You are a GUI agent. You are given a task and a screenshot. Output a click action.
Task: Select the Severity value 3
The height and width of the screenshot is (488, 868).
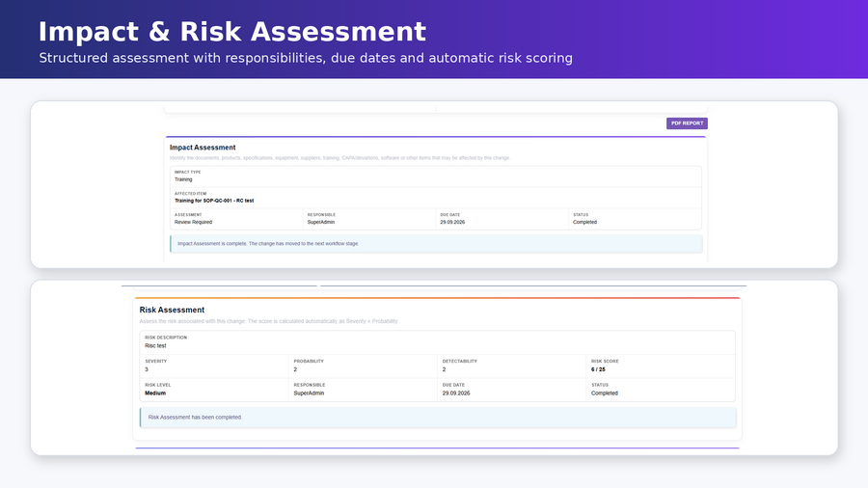click(x=147, y=369)
